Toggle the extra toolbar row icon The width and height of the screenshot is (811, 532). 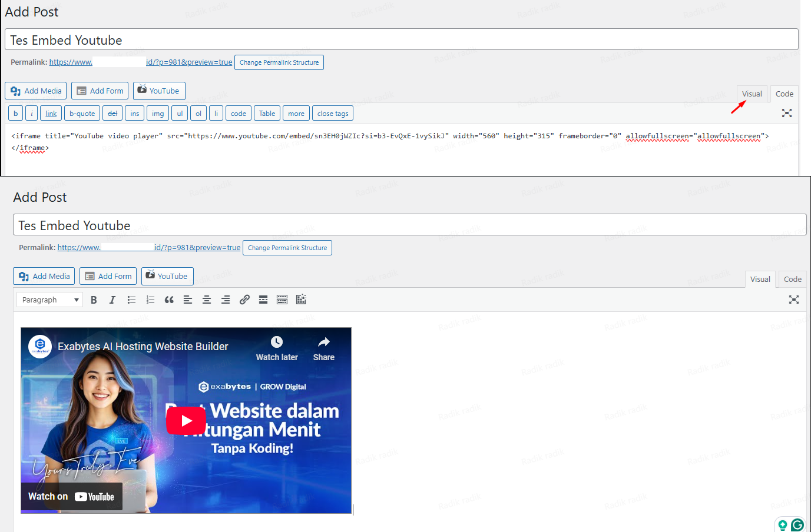[x=282, y=300]
